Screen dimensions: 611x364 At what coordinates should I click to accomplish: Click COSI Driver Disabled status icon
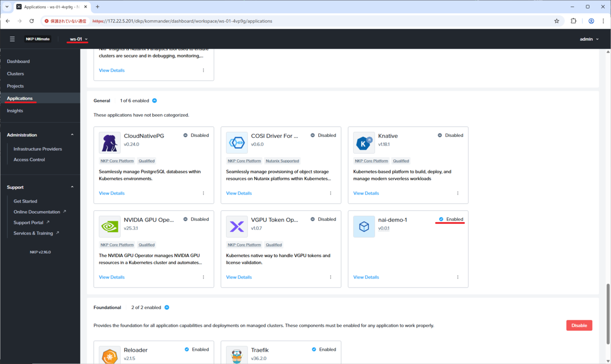313,135
